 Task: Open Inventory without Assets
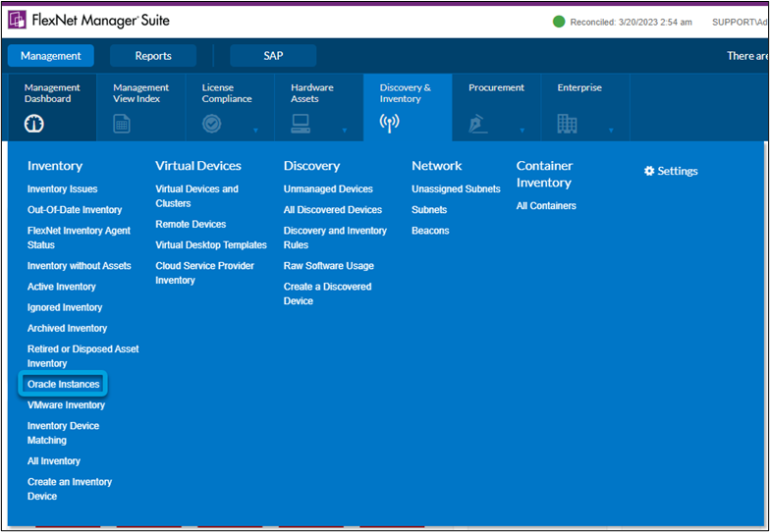[79, 265]
